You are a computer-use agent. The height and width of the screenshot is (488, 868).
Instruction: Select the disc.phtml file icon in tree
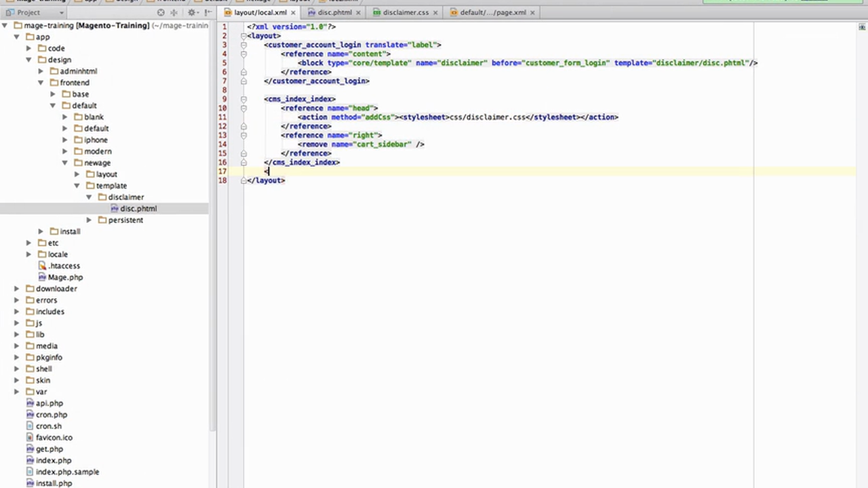114,208
